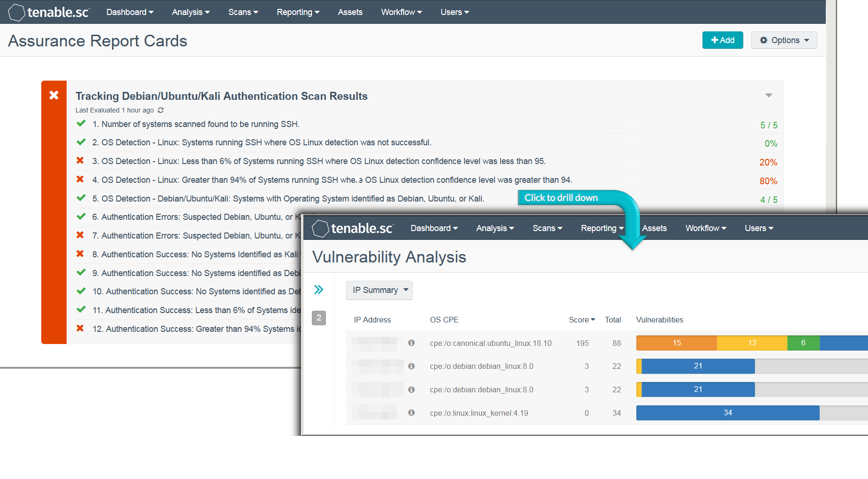Click the green check icon for policy 9

pos(81,272)
